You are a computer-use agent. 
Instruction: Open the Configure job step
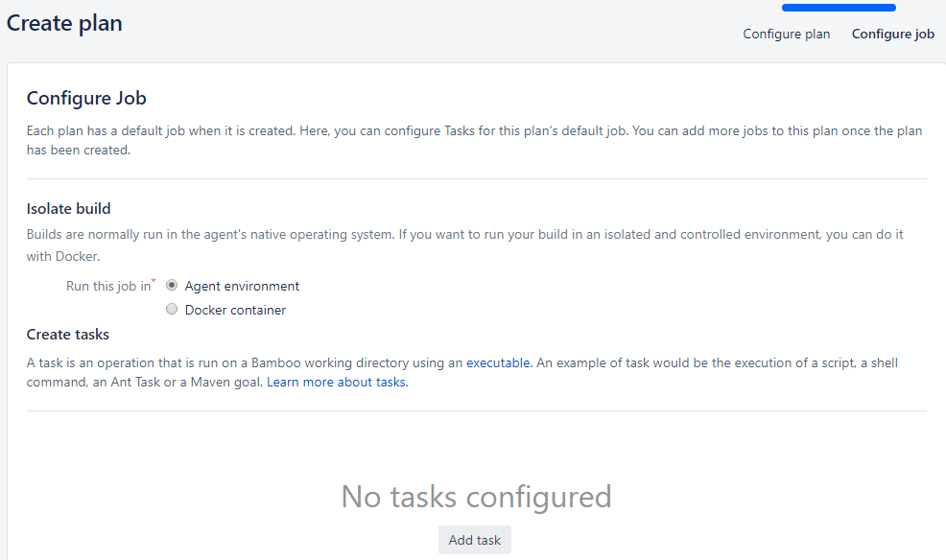point(892,34)
